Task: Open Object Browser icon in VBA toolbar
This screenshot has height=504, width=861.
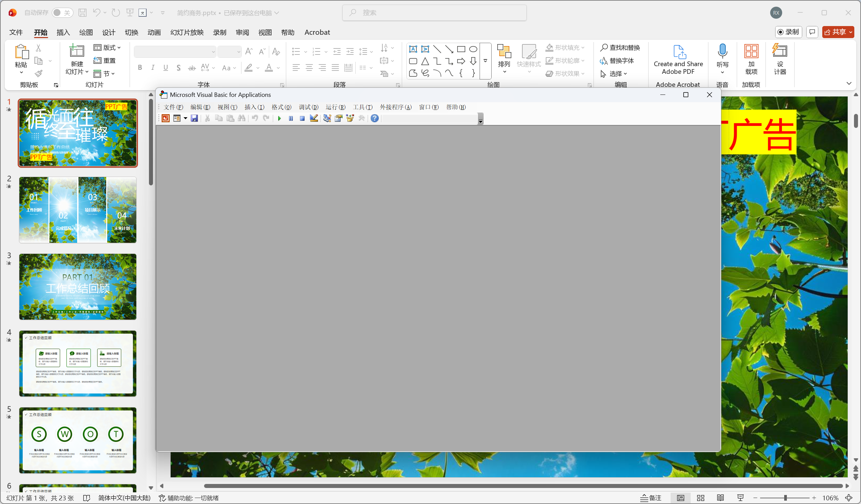Action: (350, 118)
